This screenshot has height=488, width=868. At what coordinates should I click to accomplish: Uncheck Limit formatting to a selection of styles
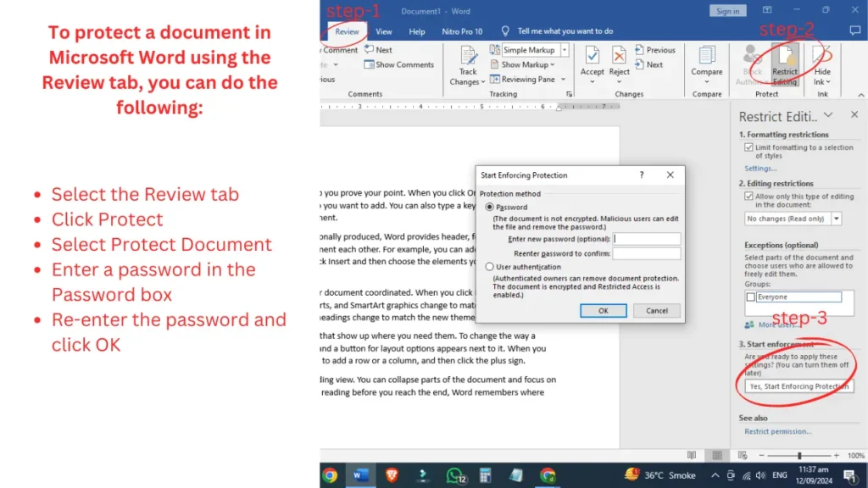748,148
